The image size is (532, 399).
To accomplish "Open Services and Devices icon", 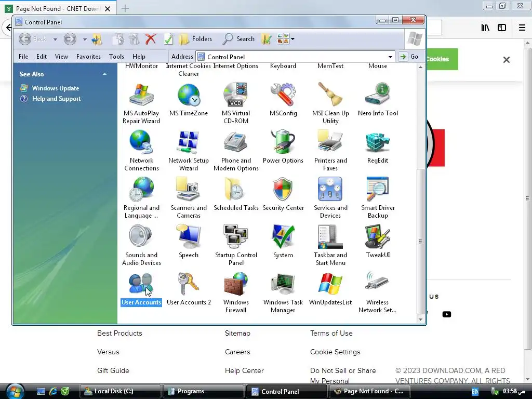I will point(330,189).
